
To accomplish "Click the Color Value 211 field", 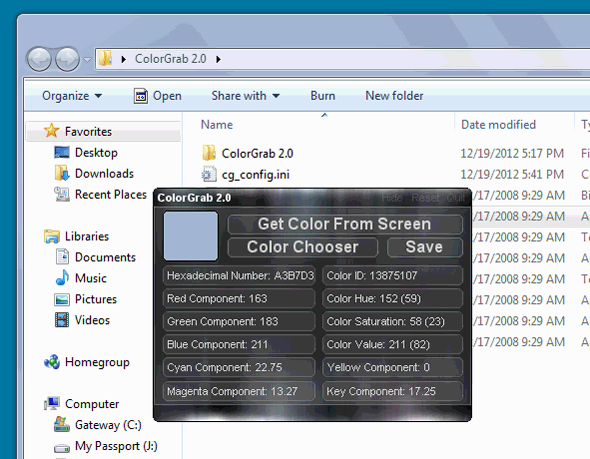I will (x=392, y=345).
